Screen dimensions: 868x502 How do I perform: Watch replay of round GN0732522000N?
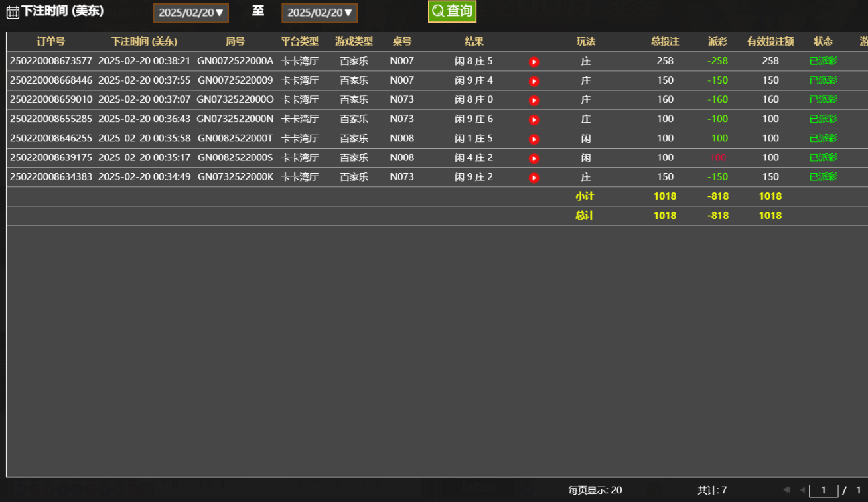pyautogui.click(x=534, y=119)
